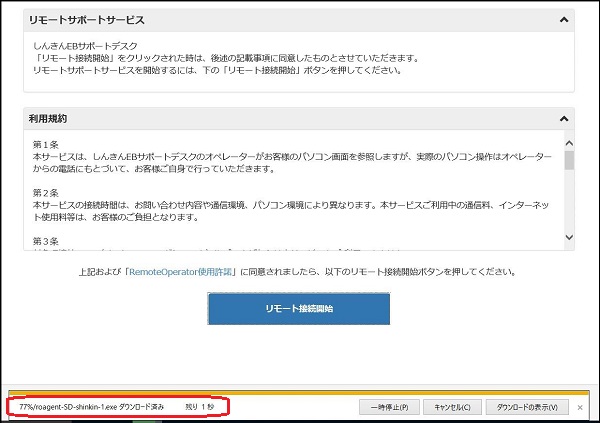Click the リモート接続開始 button

[x=298, y=309]
